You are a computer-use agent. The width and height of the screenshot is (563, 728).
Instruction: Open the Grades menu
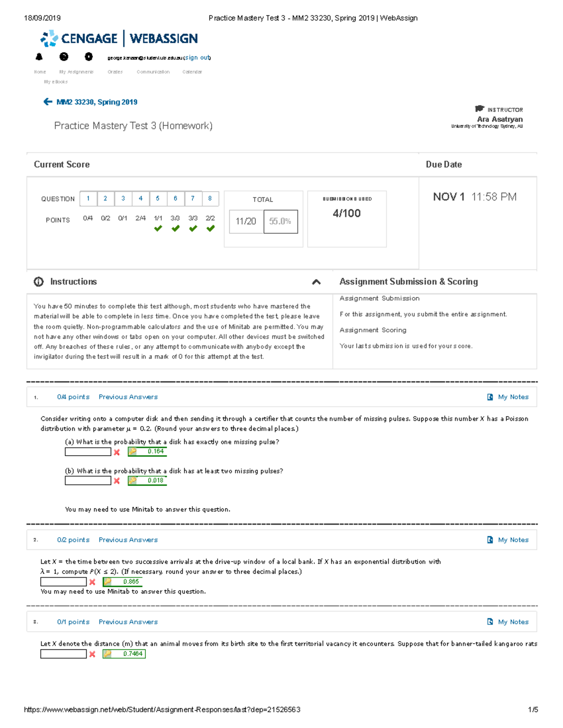click(115, 71)
